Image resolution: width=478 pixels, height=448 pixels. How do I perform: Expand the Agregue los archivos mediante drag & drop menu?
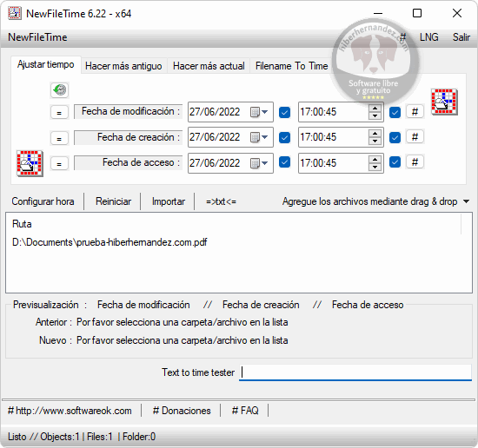[x=466, y=201]
